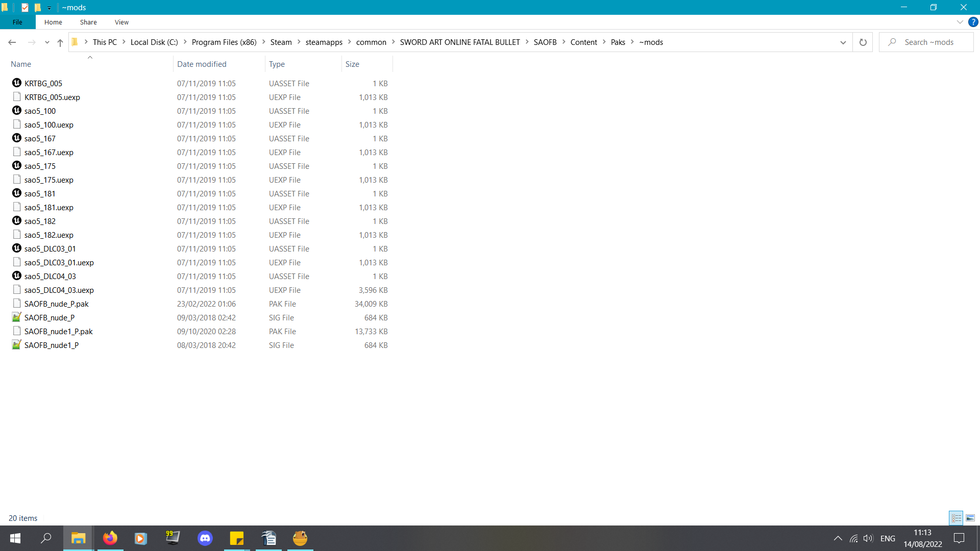Expand the chevron after Paks in path
The height and width of the screenshot is (551, 980).
coord(632,42)
